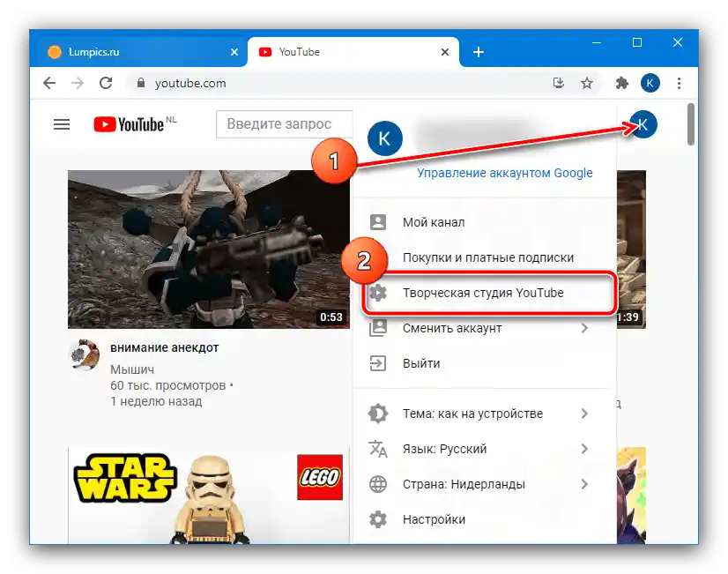Expand the Сменить аккаунт submenu chevron
The width and height of the screenshot is (728, 574).
coord(584,328)
